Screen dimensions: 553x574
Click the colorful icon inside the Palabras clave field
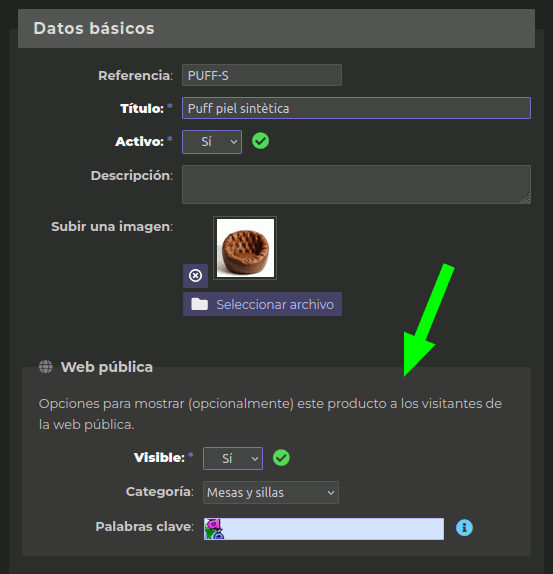click(x=214, y=529)
